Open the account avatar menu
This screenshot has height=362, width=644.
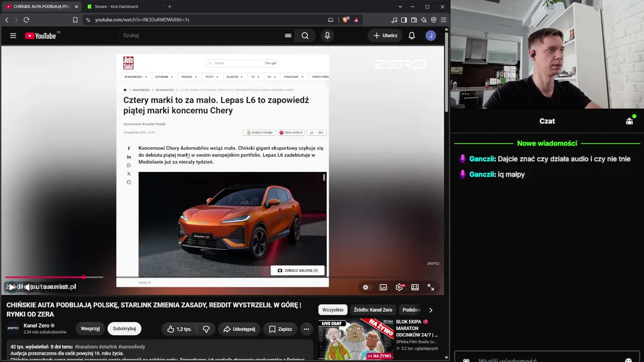pyautogui.click(x=431, y=36)
